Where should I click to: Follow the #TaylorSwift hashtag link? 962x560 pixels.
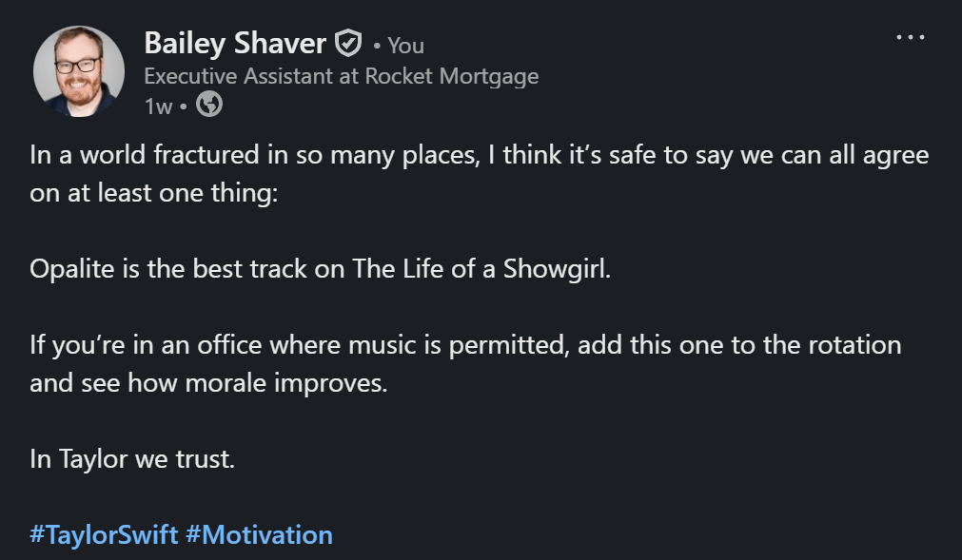click(x=104, y=534)
